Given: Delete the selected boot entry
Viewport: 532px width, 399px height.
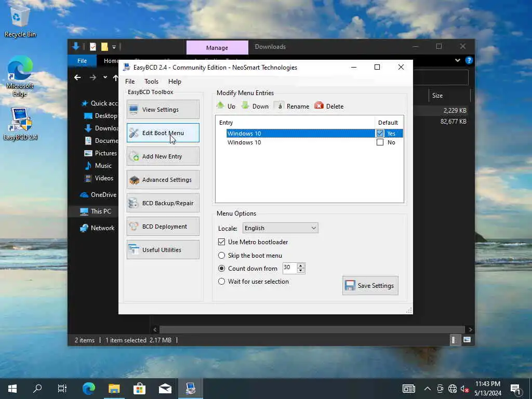Looking at the screenshot, I should [329, 106].
